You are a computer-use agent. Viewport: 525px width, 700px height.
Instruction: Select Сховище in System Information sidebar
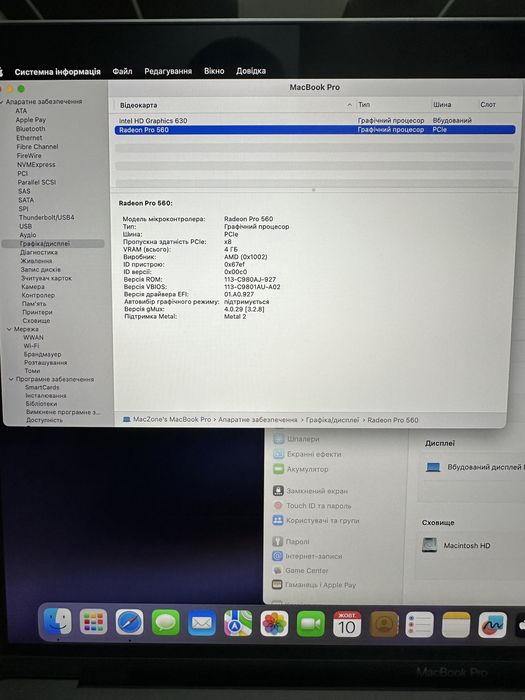[x=36, y=321]
